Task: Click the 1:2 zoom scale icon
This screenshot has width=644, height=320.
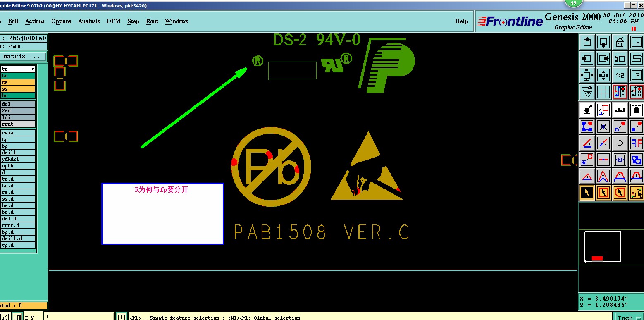Action: point(620,75)
